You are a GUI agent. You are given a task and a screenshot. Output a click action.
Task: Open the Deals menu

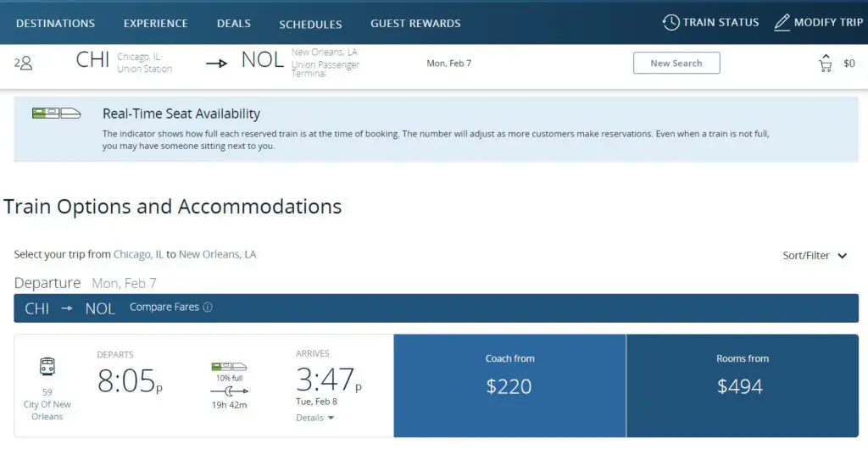234,23
